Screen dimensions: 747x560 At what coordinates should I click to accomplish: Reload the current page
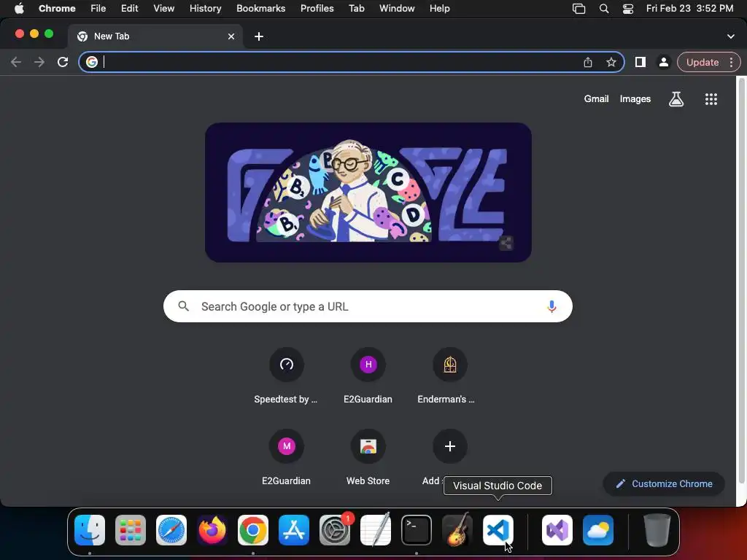pyautogui.click(x=63, y=63)
